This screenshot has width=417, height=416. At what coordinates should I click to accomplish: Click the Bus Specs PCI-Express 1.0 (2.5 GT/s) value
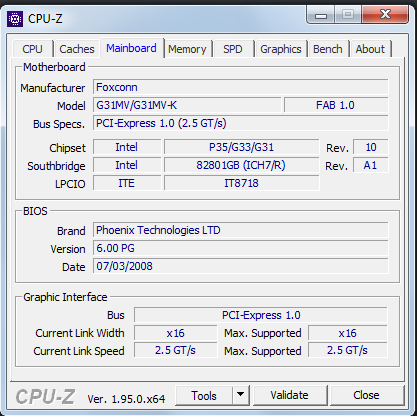(241, 123)
